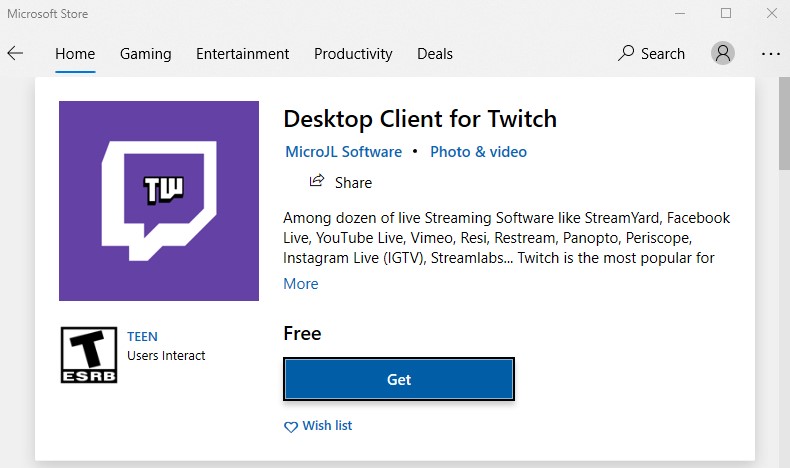
Task: Share this app via Share button
Action: pos(341,182)
